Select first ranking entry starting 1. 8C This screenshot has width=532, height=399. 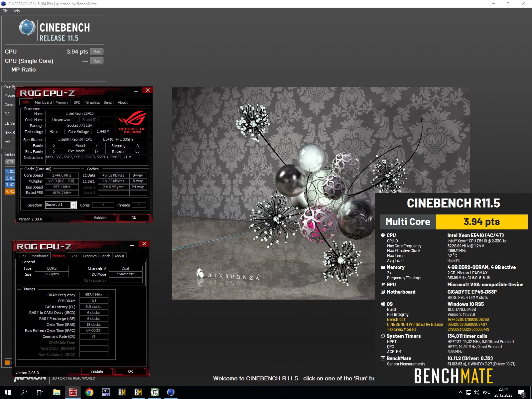point(10,172)
